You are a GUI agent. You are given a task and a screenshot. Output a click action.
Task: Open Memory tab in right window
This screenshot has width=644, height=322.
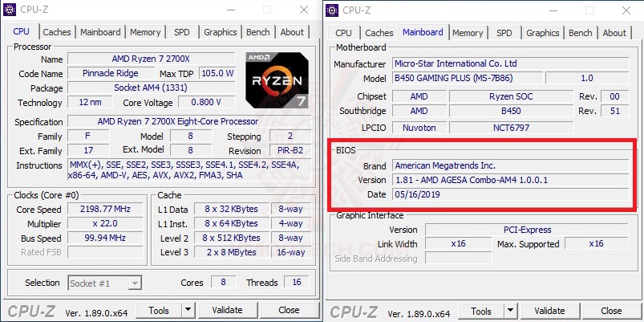tap(468, 33)
